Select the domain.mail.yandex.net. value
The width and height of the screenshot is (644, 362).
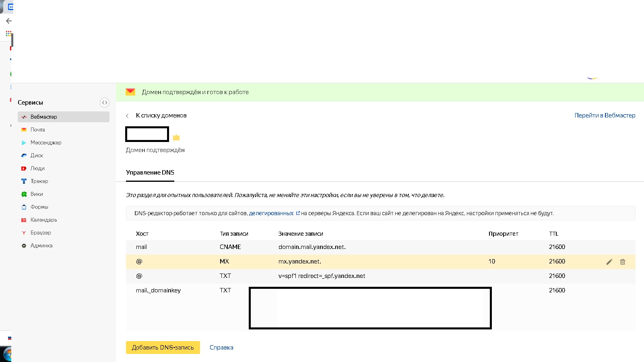[312, 247]
